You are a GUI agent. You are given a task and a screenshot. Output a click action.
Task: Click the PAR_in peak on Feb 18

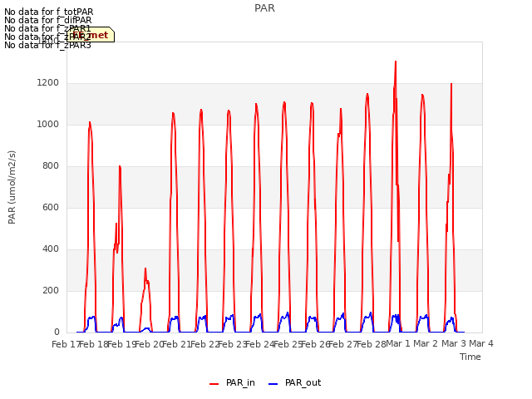pos(90,122)
